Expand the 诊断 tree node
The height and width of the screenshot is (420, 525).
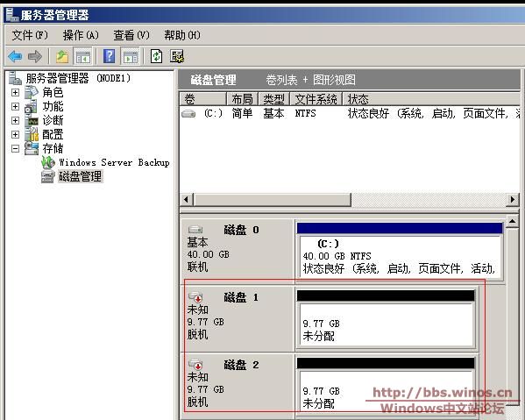pos(15,120)
